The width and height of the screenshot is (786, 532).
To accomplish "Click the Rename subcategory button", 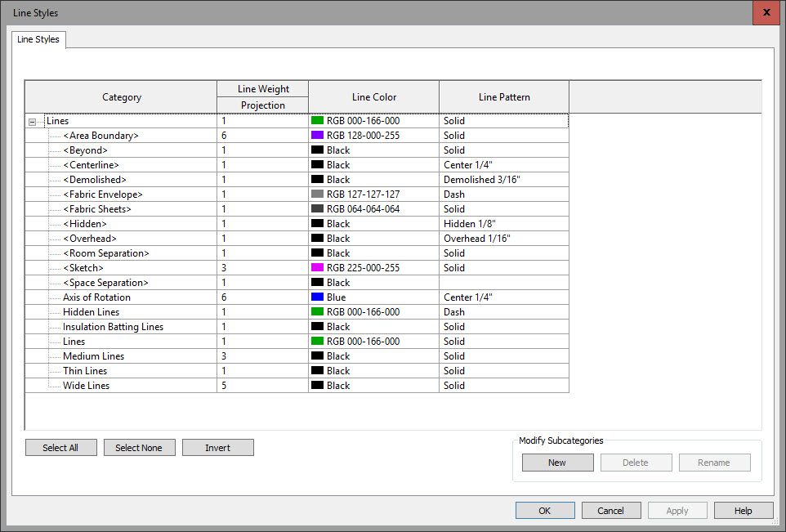I will tap(714, 463).
